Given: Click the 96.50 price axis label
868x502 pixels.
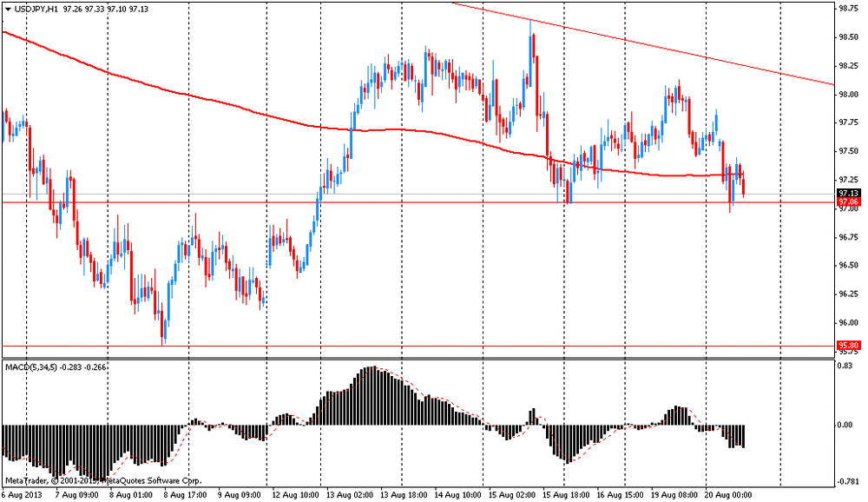Looking at the screenshot, I should coord(849,266).
